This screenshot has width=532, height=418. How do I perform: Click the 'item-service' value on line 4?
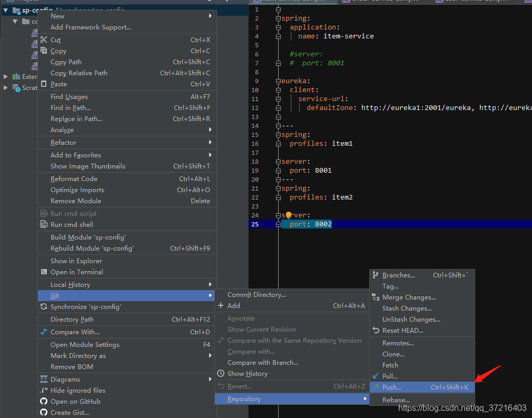[x=349, y=36]
